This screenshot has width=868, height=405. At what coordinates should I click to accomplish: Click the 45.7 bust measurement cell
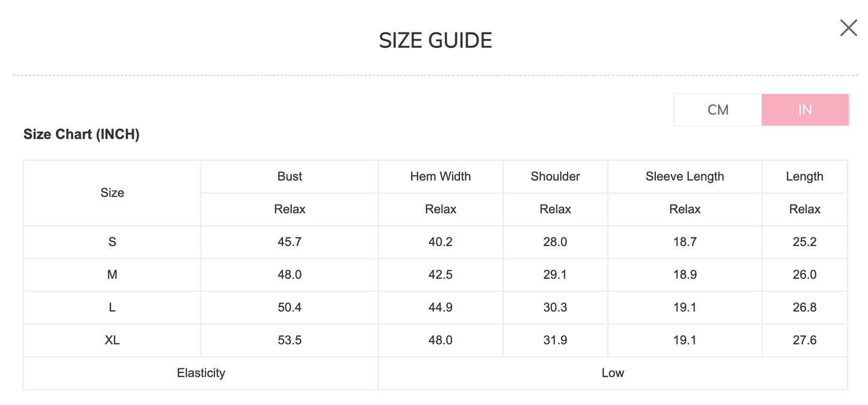(x=290, y=242)
